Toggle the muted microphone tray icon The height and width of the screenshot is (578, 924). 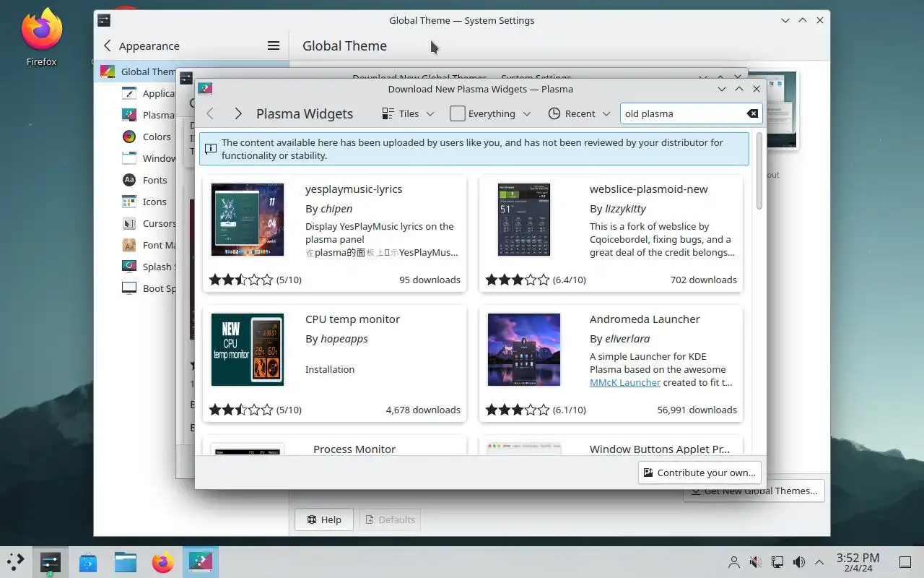756,561
